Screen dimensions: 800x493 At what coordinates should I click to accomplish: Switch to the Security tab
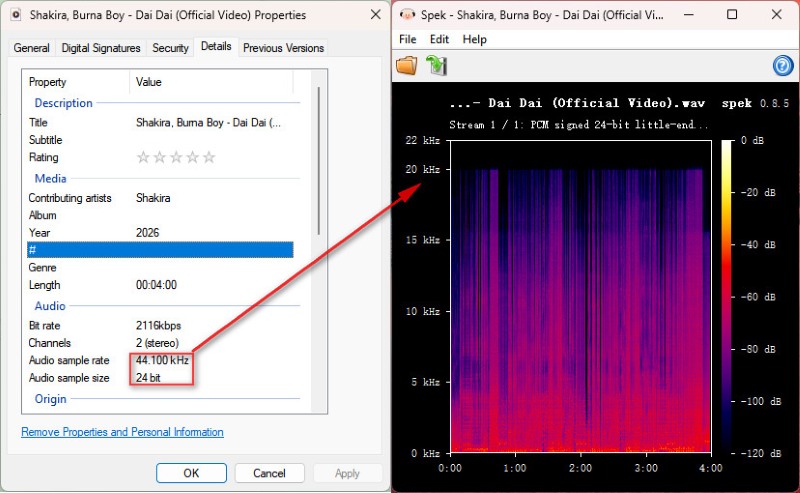point(170,48)
